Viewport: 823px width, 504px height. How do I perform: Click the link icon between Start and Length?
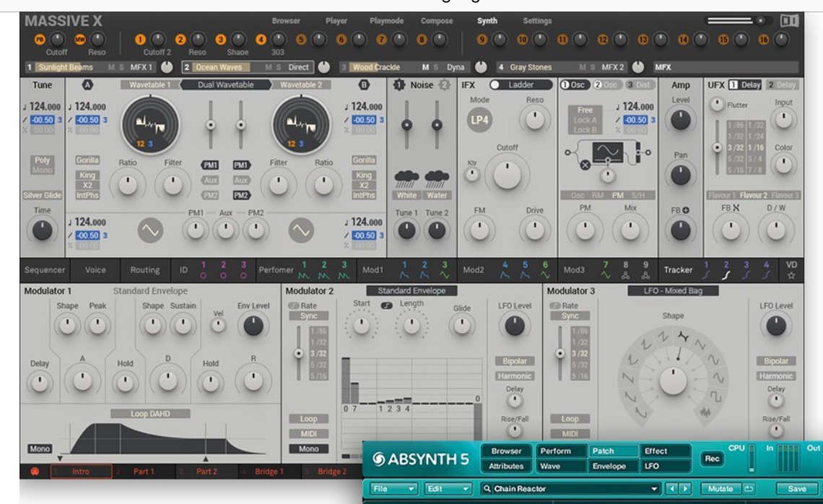(387, 305)
